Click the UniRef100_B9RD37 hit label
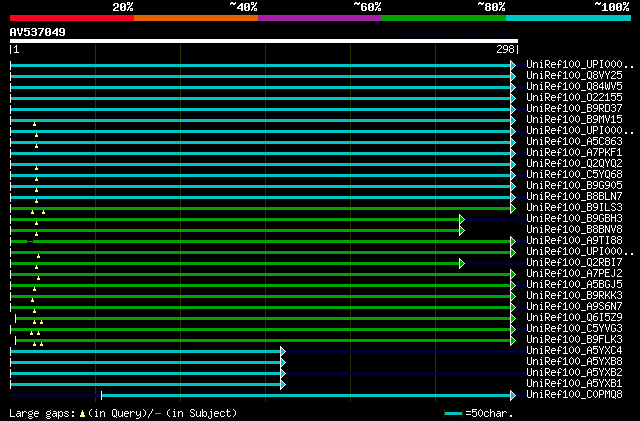Image resolution: width=640 pixels, height=421 pixels. (x=574, y=109)
